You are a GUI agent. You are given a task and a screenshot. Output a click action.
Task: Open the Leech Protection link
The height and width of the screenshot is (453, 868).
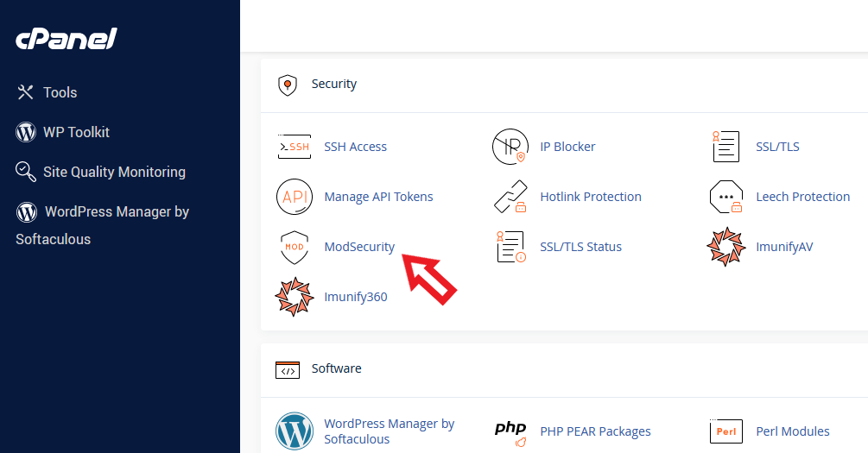pos(802,197)
